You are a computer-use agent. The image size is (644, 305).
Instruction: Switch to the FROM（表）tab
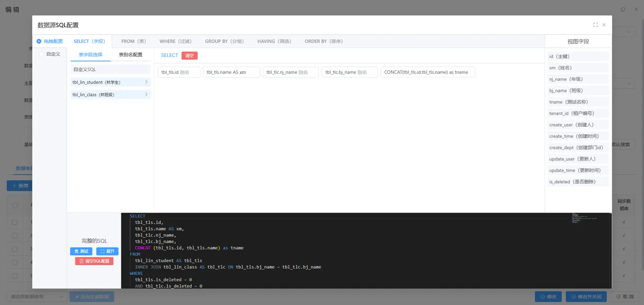tap(133, 41)
